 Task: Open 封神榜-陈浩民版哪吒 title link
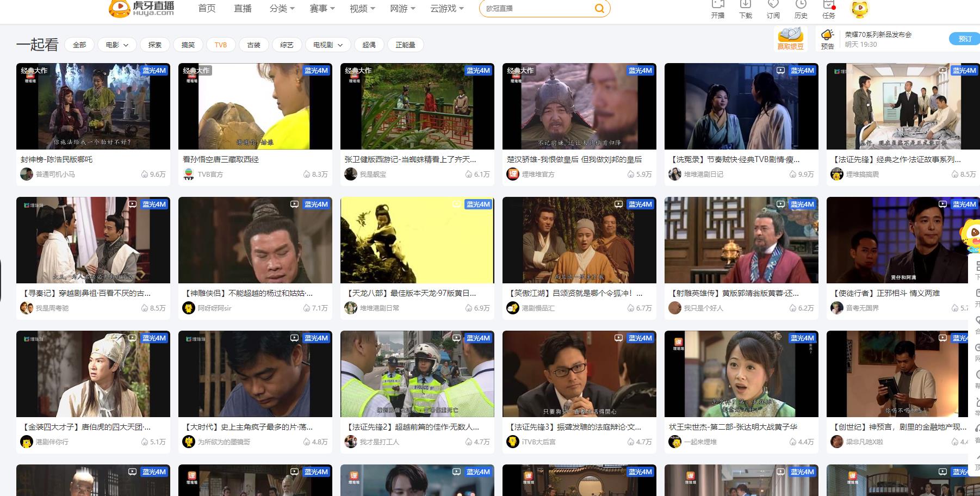pos(57,159)
